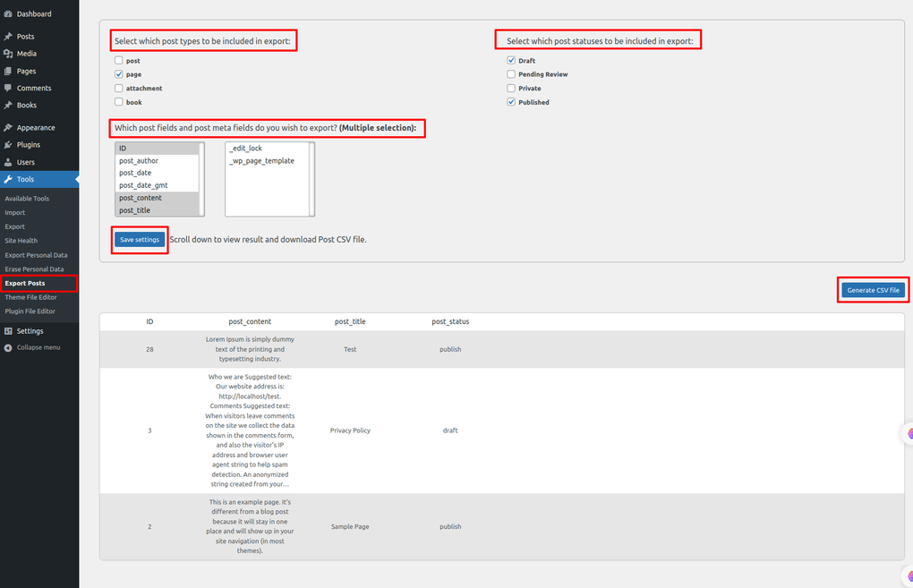913x588 pixels.
Task: Open Export Personal Data link
Action: coord(36,255)
